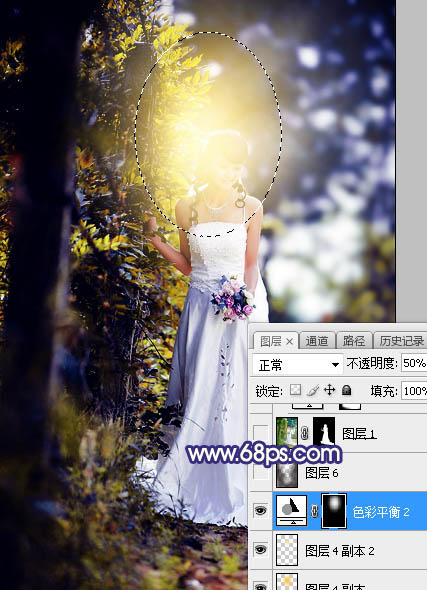Click the mask link icon on 色彩平衡 2
This screenshot has width=427, height=590.
pos(315,511)
